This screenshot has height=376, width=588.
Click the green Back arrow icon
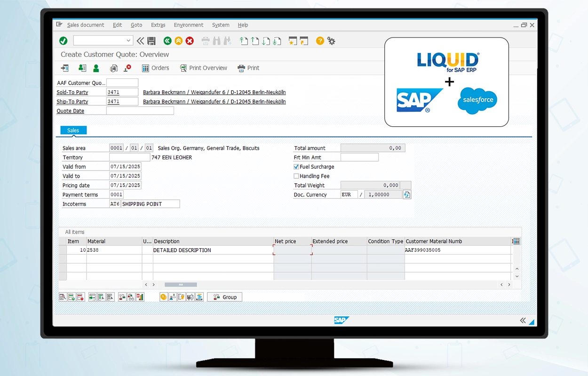pyautogui.click(x=167, y=41)
